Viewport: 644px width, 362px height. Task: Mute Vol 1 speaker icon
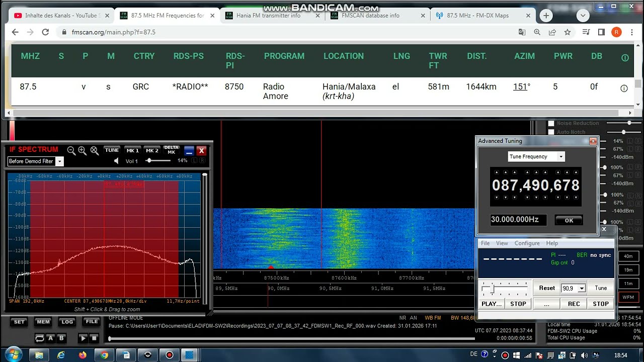coord(117,161)
